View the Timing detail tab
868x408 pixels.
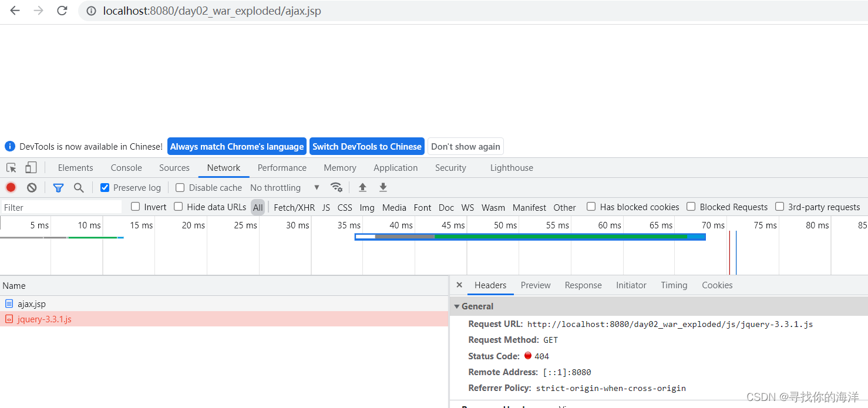point(674,285)
